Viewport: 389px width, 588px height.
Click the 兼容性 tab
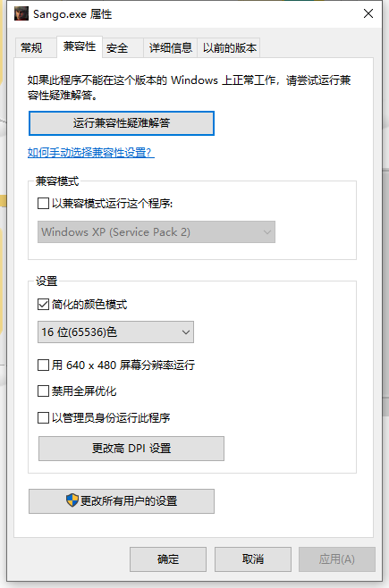[x=80, y=46]
